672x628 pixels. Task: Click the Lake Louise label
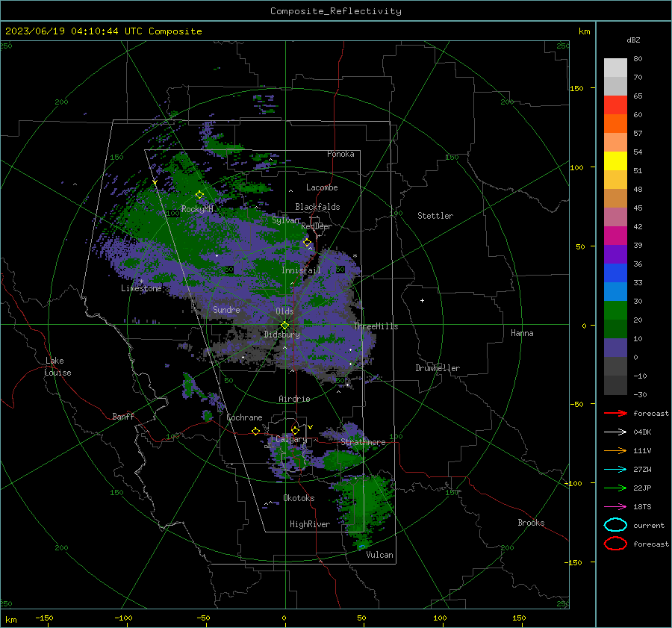point(58,367)
